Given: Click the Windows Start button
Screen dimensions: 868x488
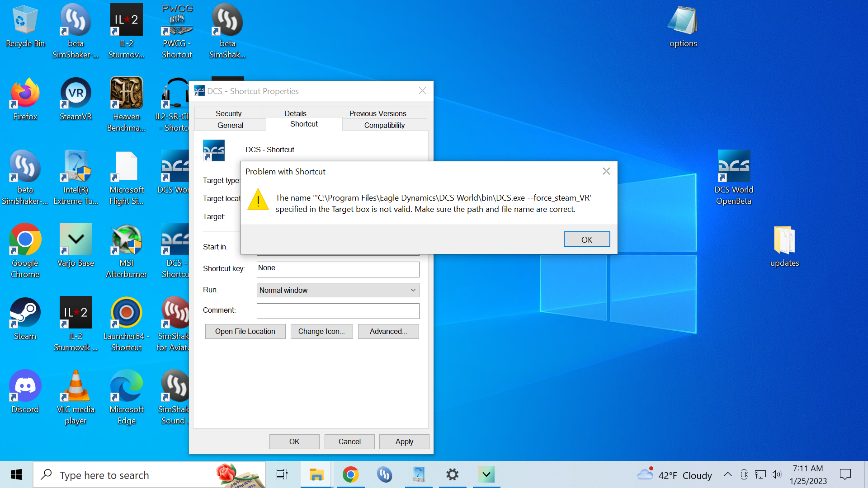Looking at the screenshot, I should click(16, 474).
